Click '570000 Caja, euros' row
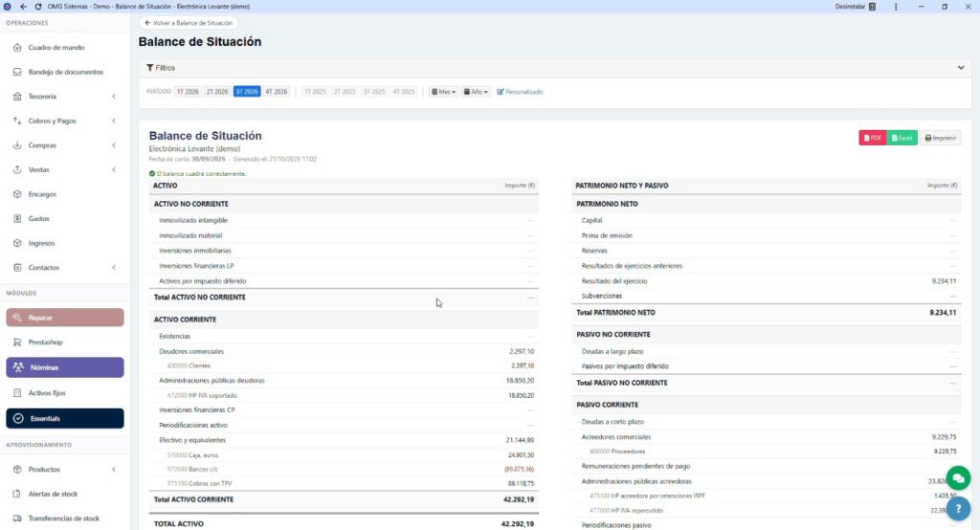 point(344,455)
